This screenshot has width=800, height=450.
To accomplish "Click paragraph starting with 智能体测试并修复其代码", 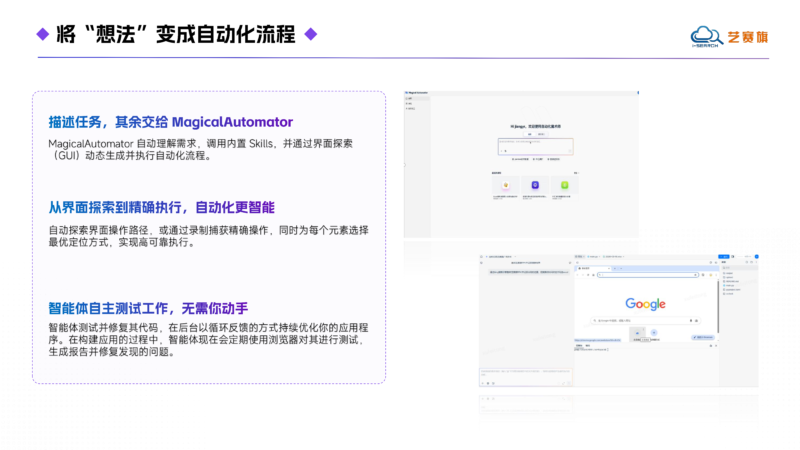I will click(208, 339).
